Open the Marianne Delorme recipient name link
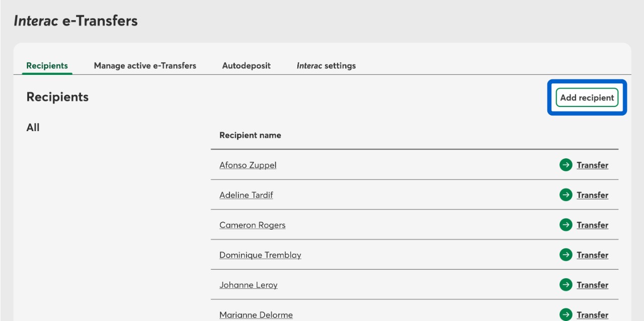This screenshot has width=644, height=321. click(256, 315)
